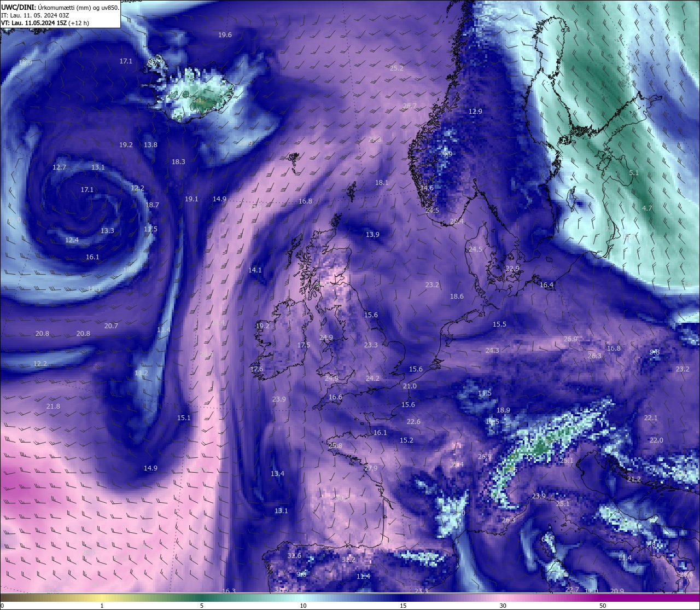Select the 5 mm mark on the legend bar
This screenshot has height=610, width=700.
(202, 605)
